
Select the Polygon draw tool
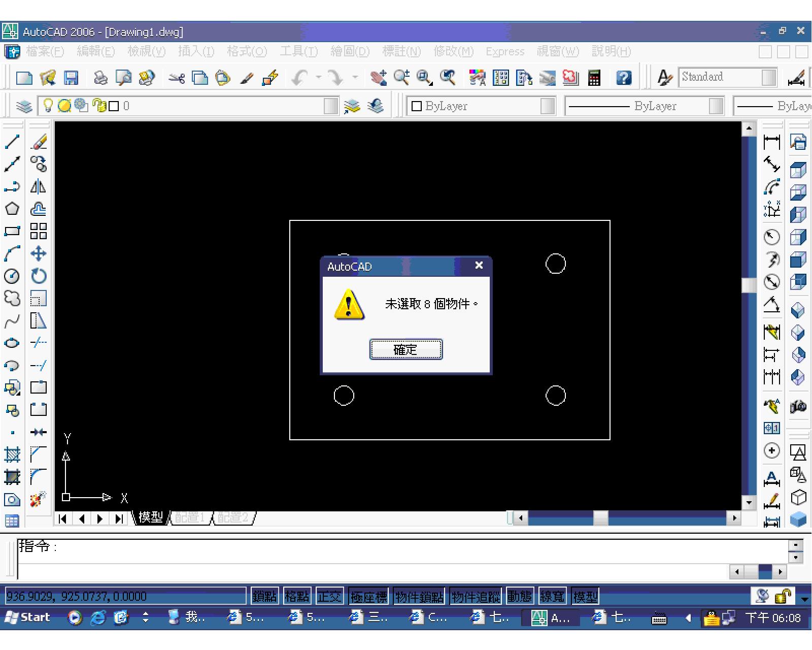coord(12,209)
